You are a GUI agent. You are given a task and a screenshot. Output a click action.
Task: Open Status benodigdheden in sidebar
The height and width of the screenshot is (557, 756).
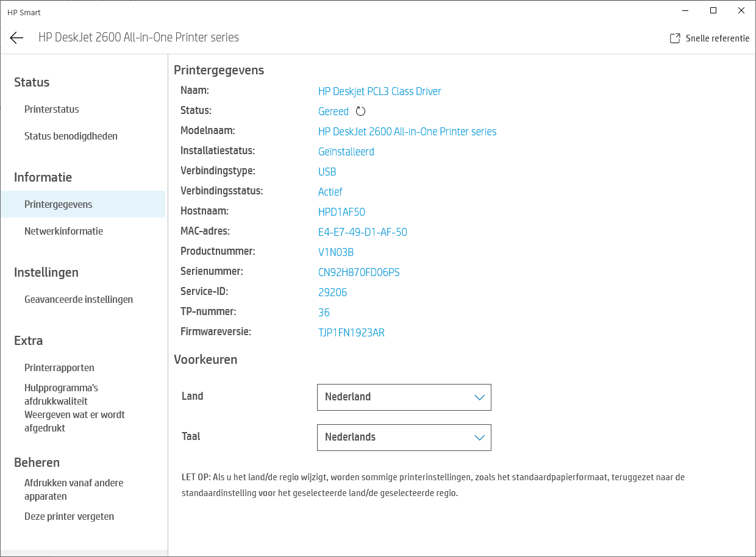[x=71, y=137]
